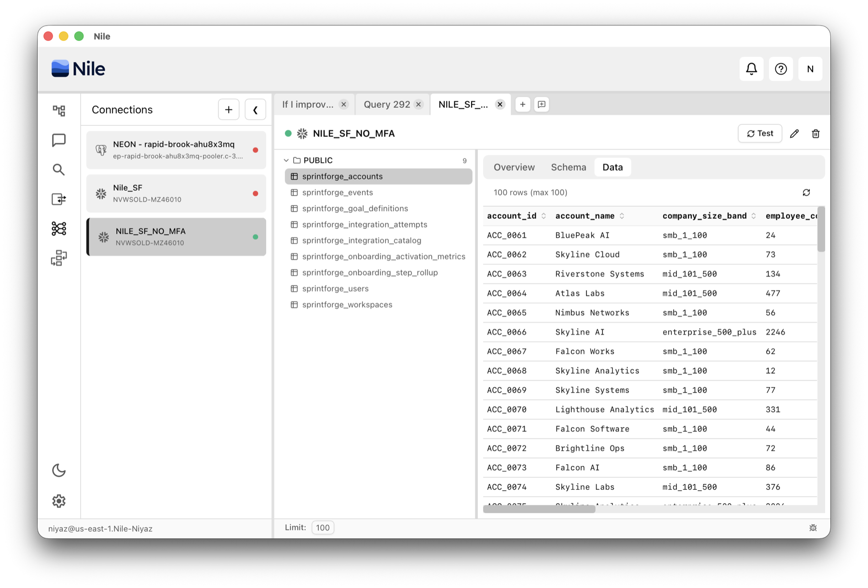Select the NILE_SF_NO_MFA connection
The width and height of the screenshot is (868, 588).
click(176, 237)
